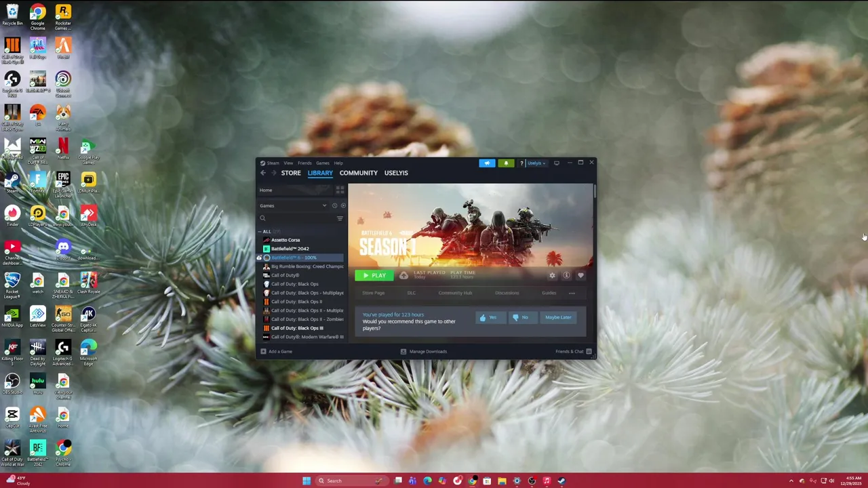Screen dimensions: 868x488
Task: Open the Windows Start button
Action: 307,481
